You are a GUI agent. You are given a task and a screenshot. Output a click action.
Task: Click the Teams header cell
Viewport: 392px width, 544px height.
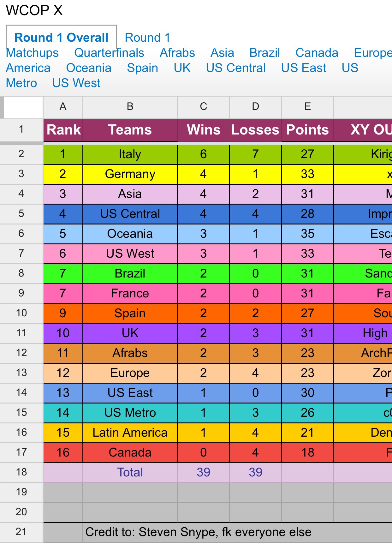[130, 130]
